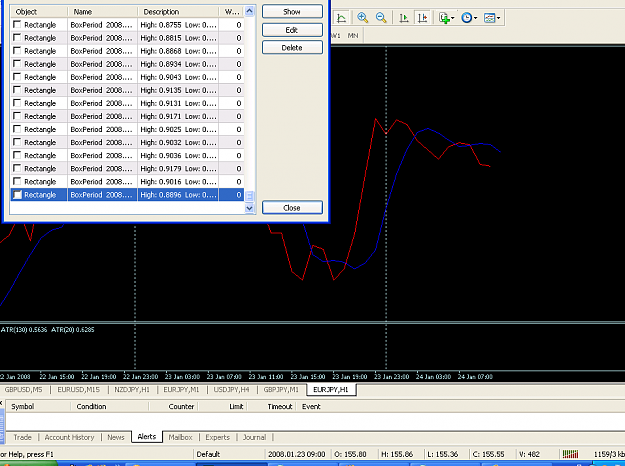Expand the templates icon dropdown arrow
The height and width of the screenshot is (466, 625).
[498, 18]
